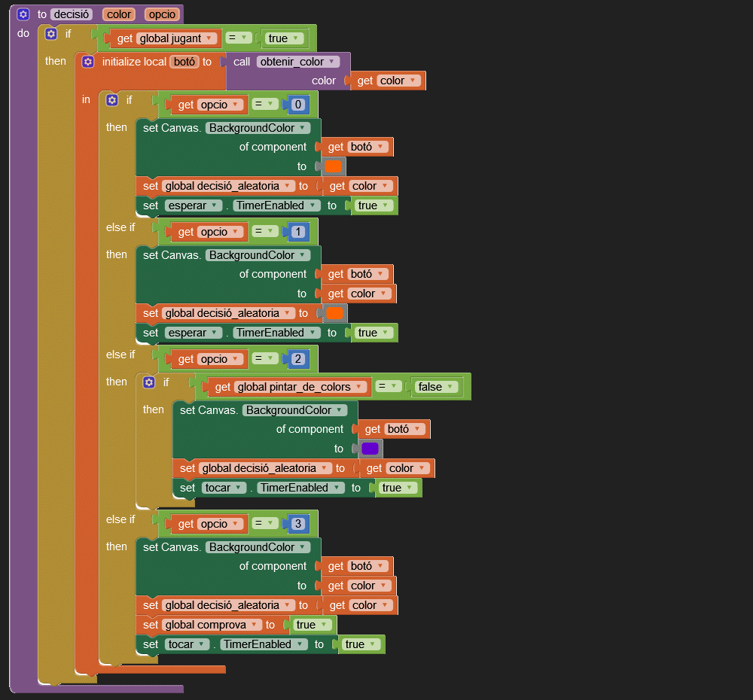Screen dimensions: 753x700
Task: Click the number 3 block
Action: (x=297, y=524)
